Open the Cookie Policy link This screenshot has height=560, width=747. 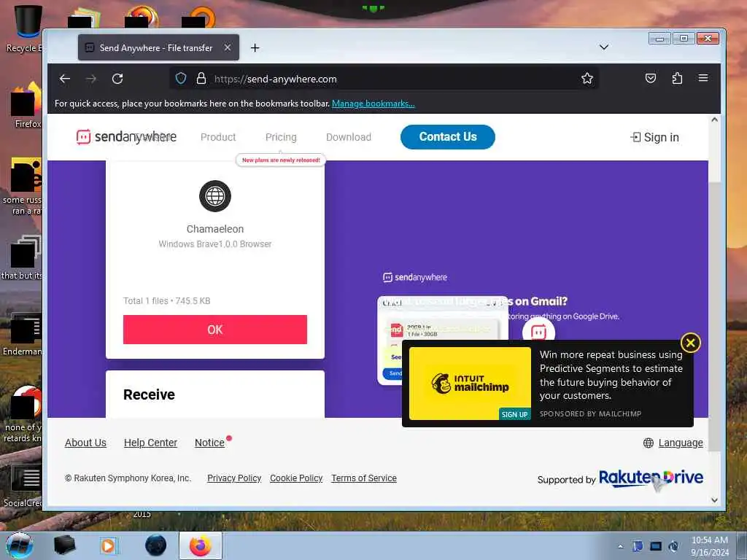click(296, 478)
